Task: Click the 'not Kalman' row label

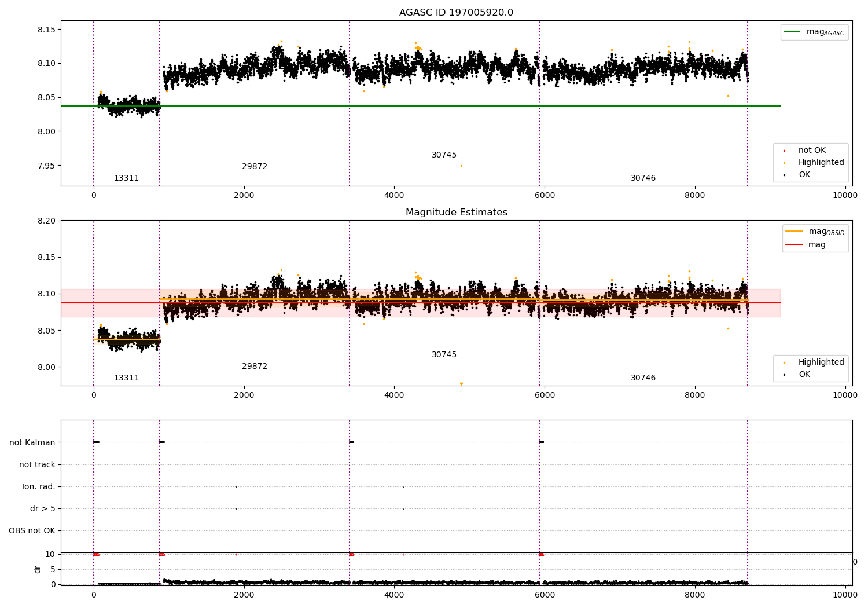Action: click(x=32, y=443)
